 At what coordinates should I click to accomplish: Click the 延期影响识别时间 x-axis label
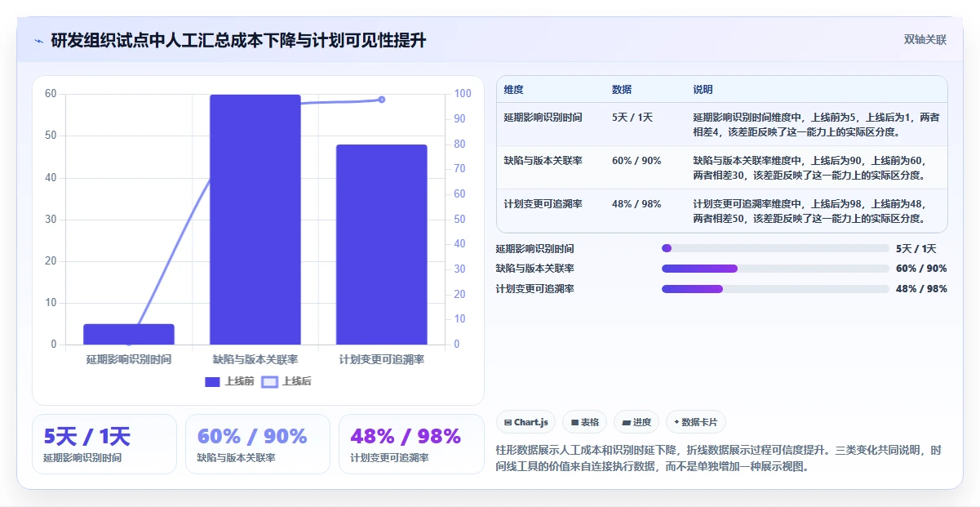[x=129, y=359]
